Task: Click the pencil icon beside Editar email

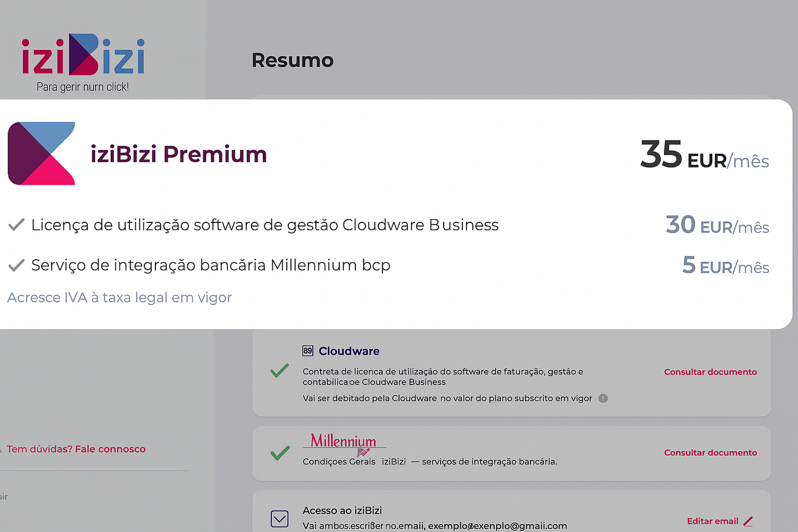Action: coord(748,521)
